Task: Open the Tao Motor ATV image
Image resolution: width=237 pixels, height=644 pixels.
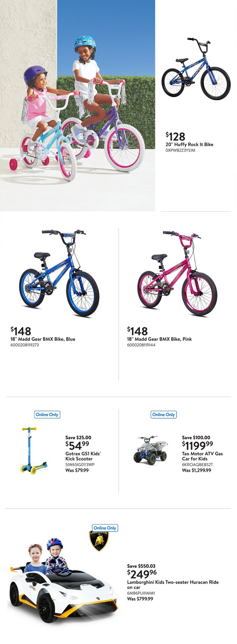Action: pyautogui.click(x=150, y=449)
